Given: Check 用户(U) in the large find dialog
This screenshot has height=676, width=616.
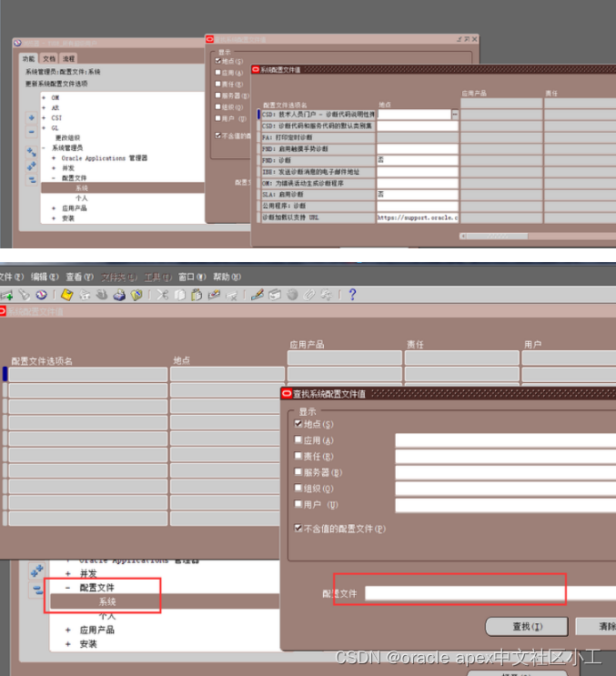Looking at the screenshot, I should [x=298, y=504].
